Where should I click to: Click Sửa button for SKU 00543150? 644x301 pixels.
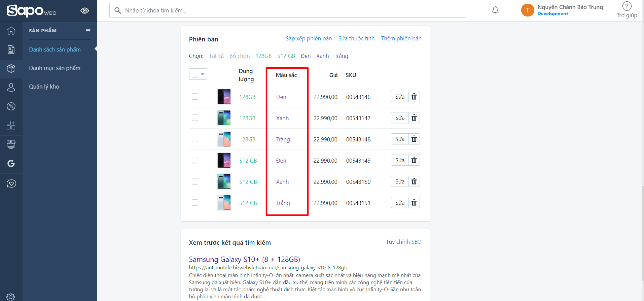400,181
